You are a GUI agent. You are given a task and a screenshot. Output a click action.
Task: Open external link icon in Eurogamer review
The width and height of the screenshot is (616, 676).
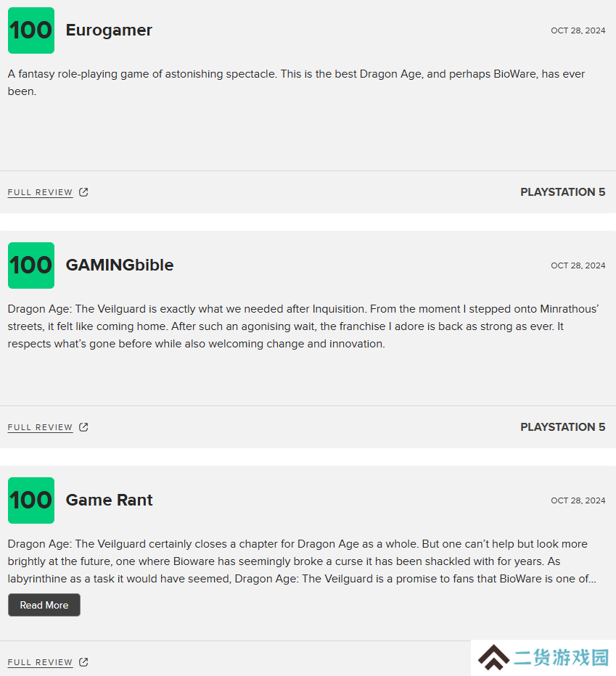(x=83, y=192)
